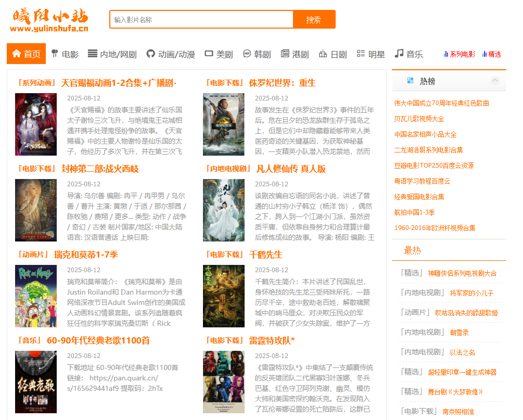
Task: Collapse the 热榜 panel with the chevron
Action: click(x=495, y=81)
